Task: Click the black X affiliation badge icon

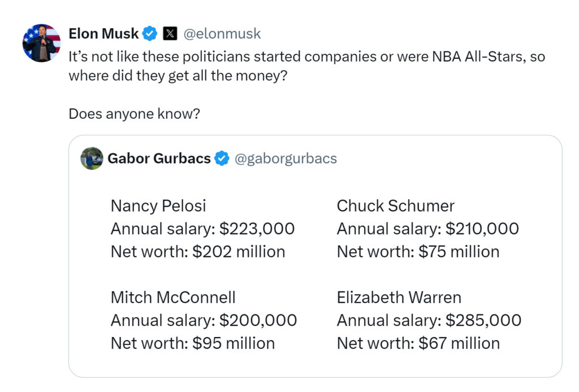Action: (170, 34)
